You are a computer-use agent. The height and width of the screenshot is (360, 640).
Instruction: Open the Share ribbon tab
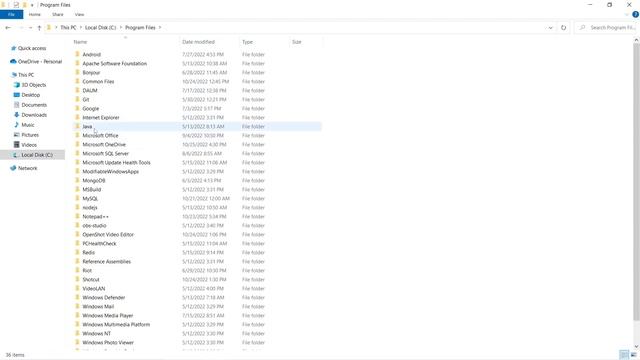click(x=58, y=15)
